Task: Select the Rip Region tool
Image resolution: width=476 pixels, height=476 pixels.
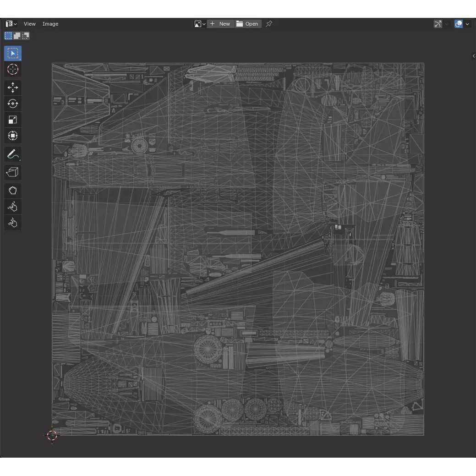Action: 13,172
